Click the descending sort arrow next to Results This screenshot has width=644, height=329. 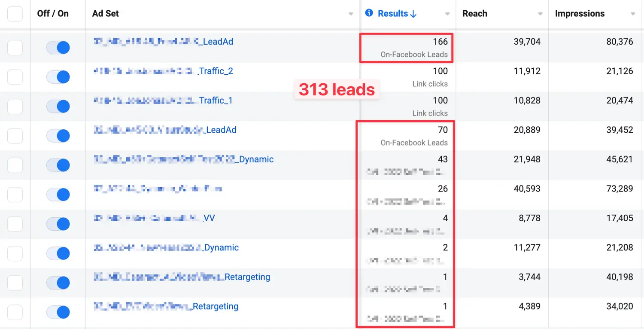point(413,14)
